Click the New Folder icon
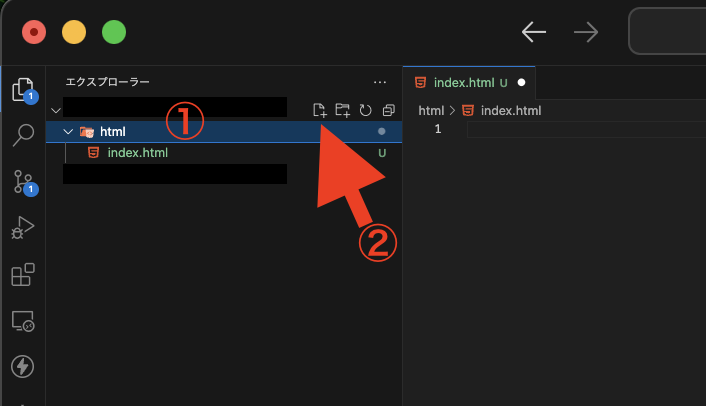Viewport: 706px width, 406px height. pyautogui.click(x=343, y=110)
